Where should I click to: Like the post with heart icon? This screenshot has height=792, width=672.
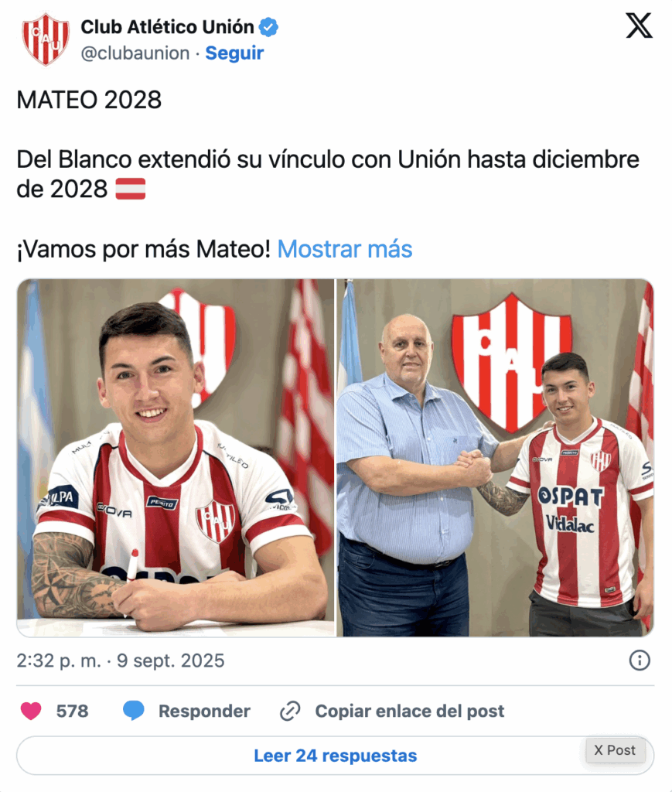pos(31,711)
